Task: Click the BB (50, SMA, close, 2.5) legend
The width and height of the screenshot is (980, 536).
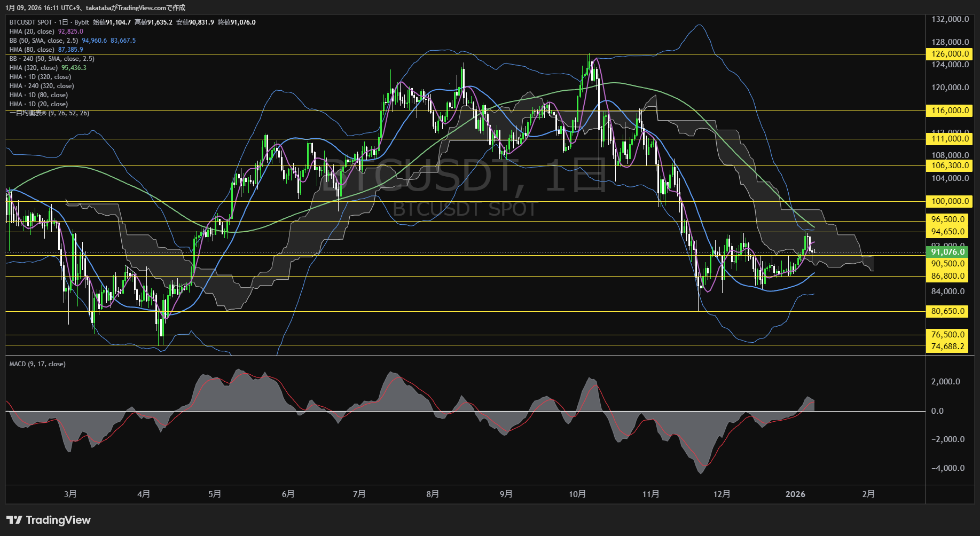Action: [44, 41]
